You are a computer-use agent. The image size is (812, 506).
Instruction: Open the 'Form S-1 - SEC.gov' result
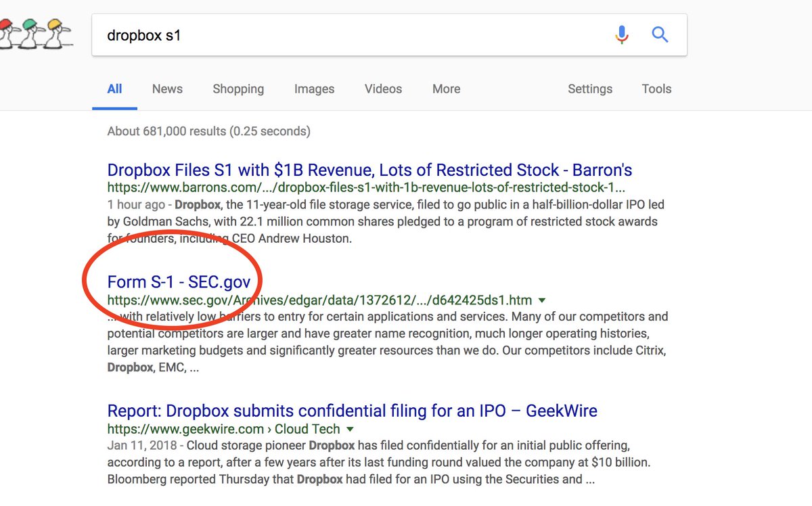(179, 281)
